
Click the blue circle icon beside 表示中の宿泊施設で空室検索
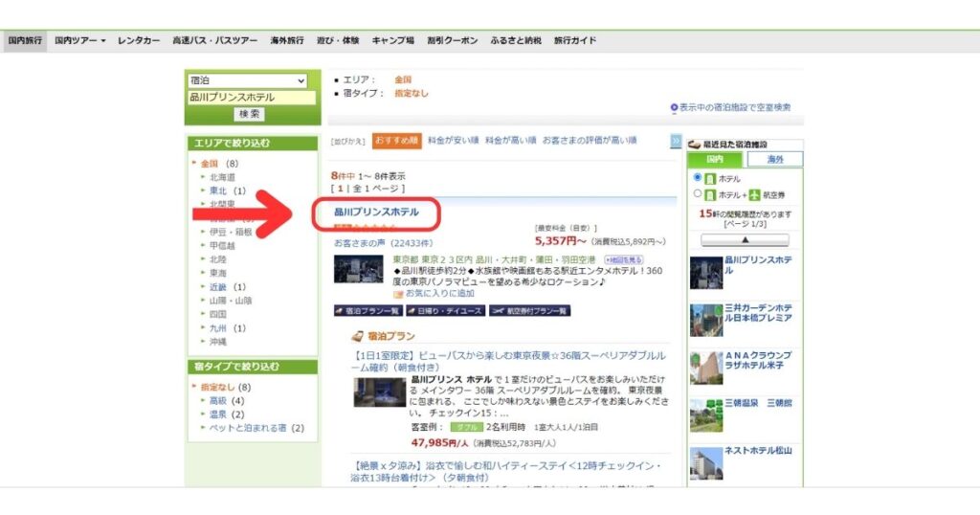pyautogui.click(x=675, y=107)
